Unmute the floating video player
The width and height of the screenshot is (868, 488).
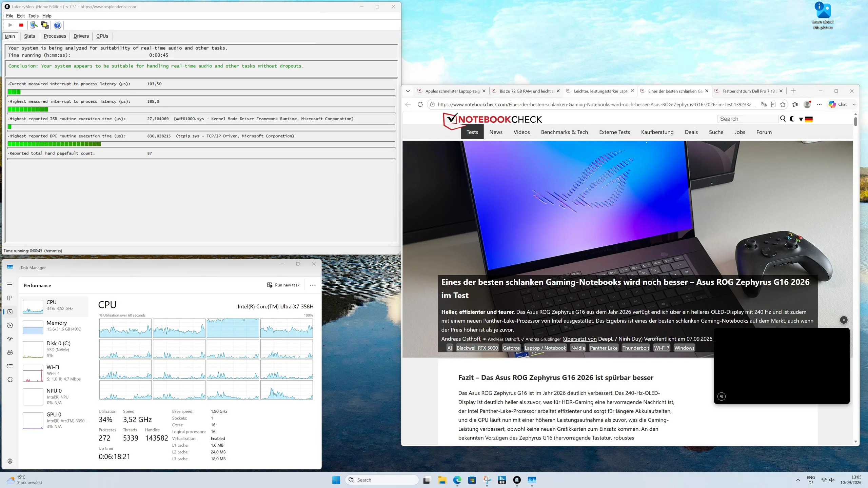click(722, 396)
